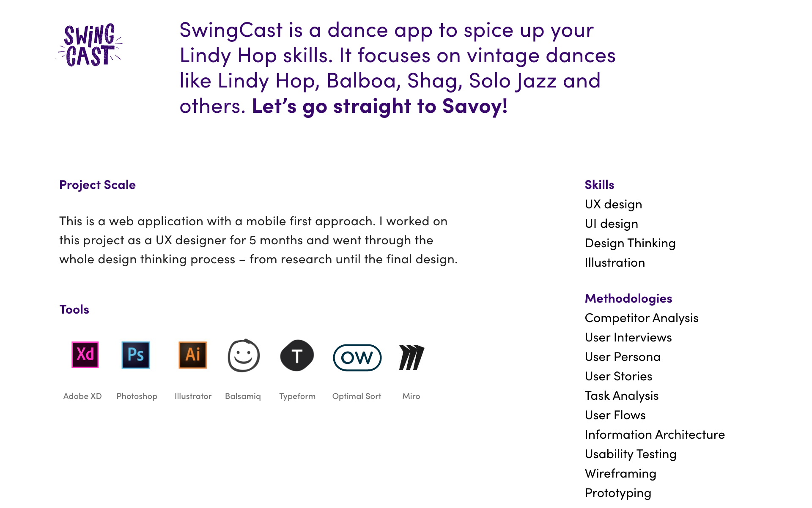Click the SwingCast logo

pos(90,45)
